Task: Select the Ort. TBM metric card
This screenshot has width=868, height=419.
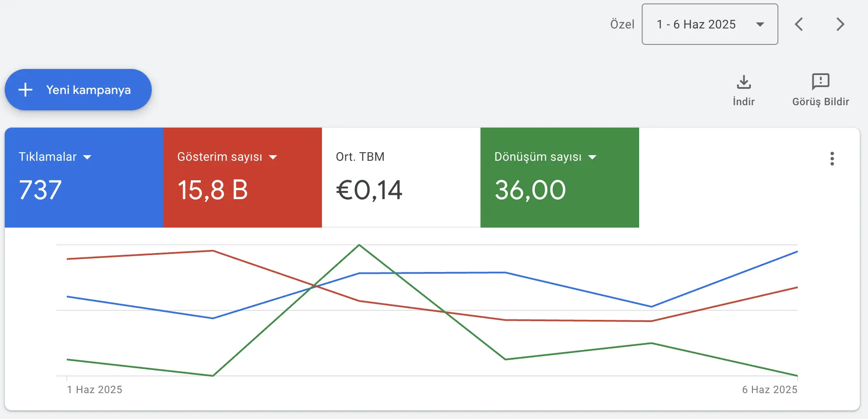Action: [401, 178]
